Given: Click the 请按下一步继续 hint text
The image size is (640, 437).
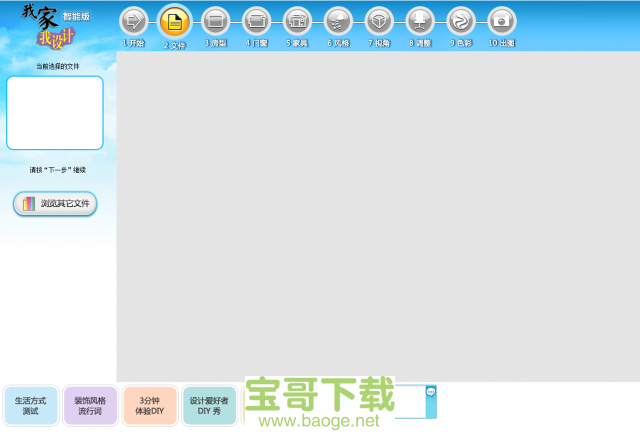Looking at the screenshot, I should click(x=58, y=170).
